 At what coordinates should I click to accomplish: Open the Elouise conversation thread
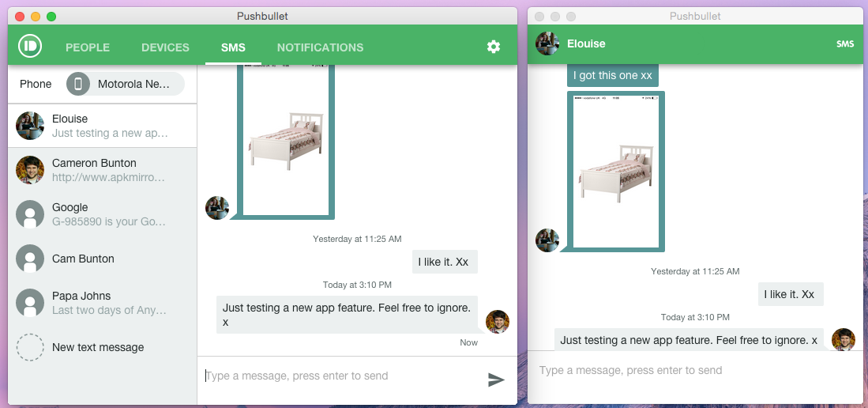click(x=103, y=126)
